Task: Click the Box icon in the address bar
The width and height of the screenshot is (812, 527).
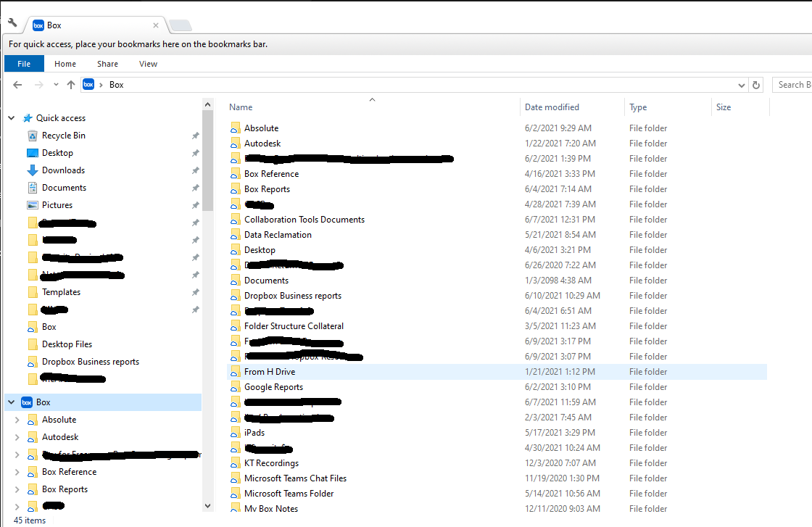Action: (88, 84)
